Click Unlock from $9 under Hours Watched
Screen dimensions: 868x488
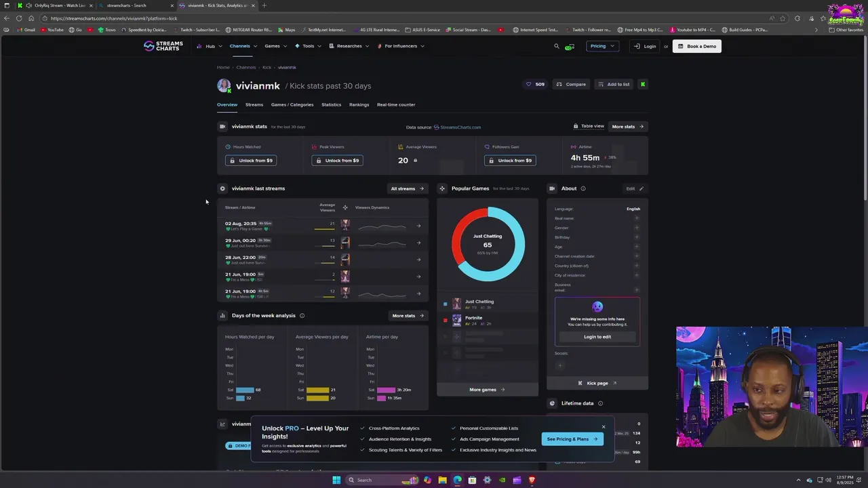point(251,161)
